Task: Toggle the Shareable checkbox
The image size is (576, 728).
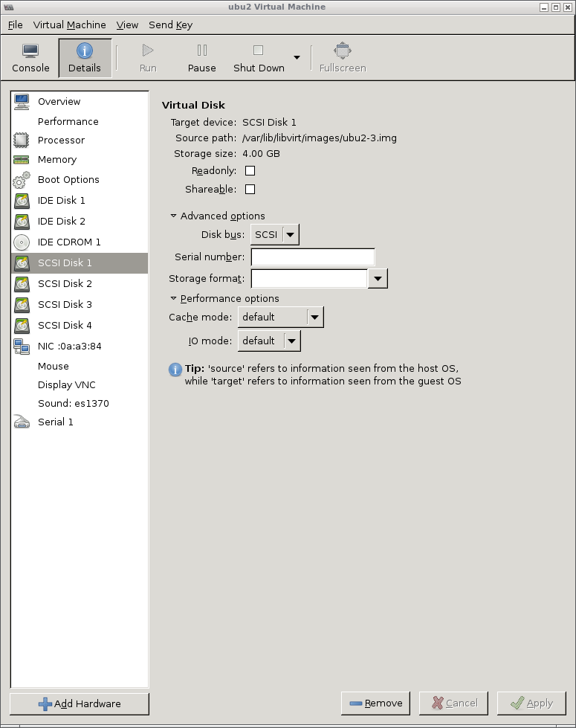Action: pos(250,189)
